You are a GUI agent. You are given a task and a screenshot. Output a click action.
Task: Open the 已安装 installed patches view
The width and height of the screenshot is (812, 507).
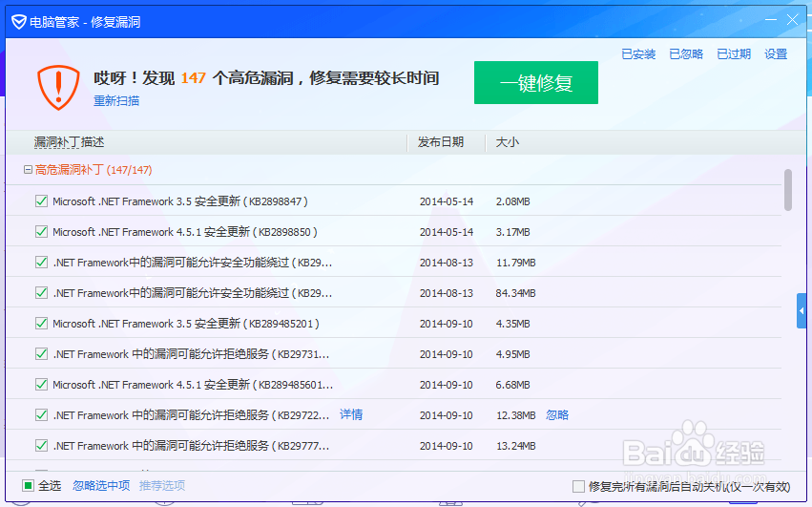pyautogui.click(x=638, y=53)
